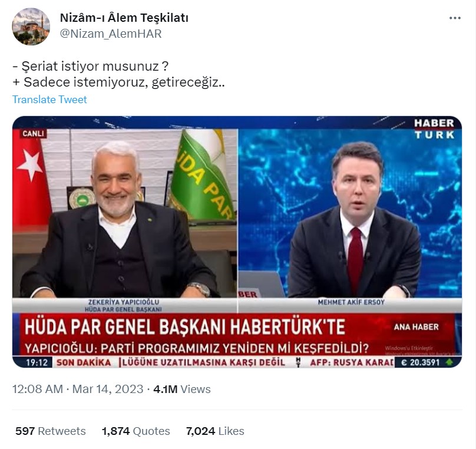Open Nizâm-ı Âlem Teşkilatı profile name
Screen dimensions: 476x449
pyautogui.click(x=124, y=18)
